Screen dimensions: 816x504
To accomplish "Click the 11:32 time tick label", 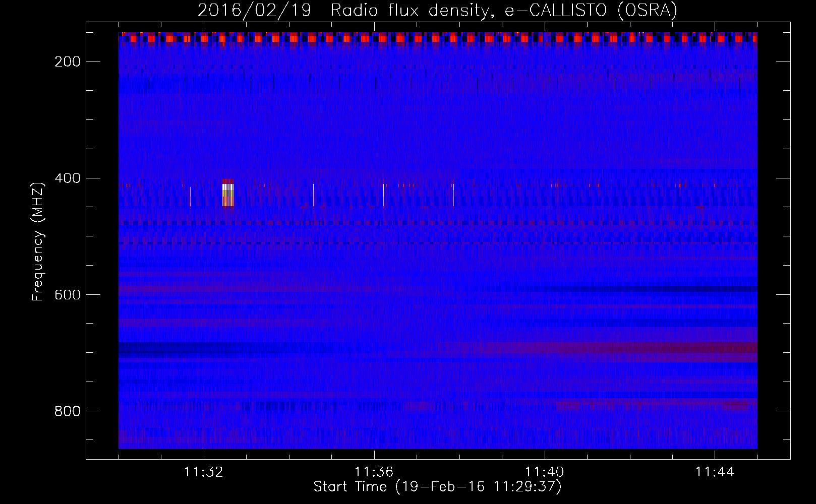I will (x=204, y=472).
